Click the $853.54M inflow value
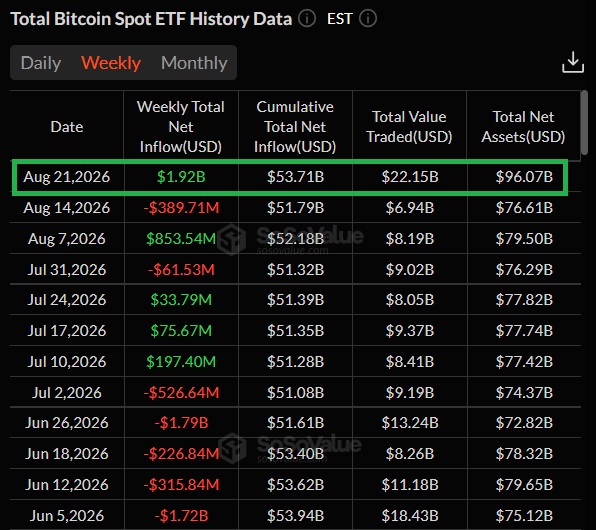Screen dimensions: 596x530 [181, 239]
